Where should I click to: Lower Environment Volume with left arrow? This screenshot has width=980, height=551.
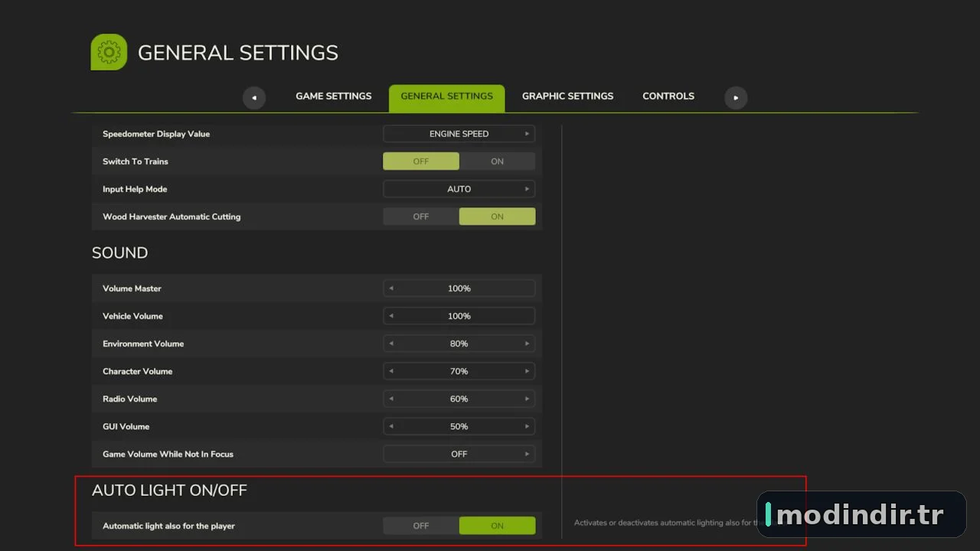(x=391, y=344)
